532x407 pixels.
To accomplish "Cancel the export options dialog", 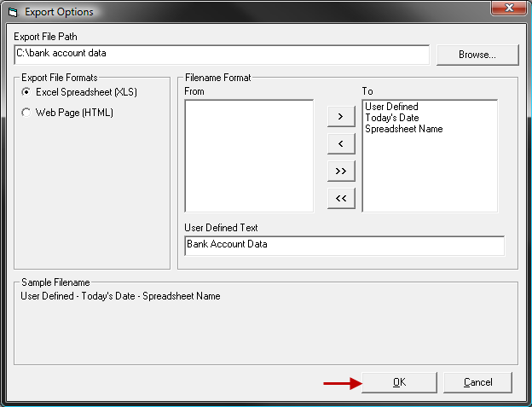I will [477, 382].
